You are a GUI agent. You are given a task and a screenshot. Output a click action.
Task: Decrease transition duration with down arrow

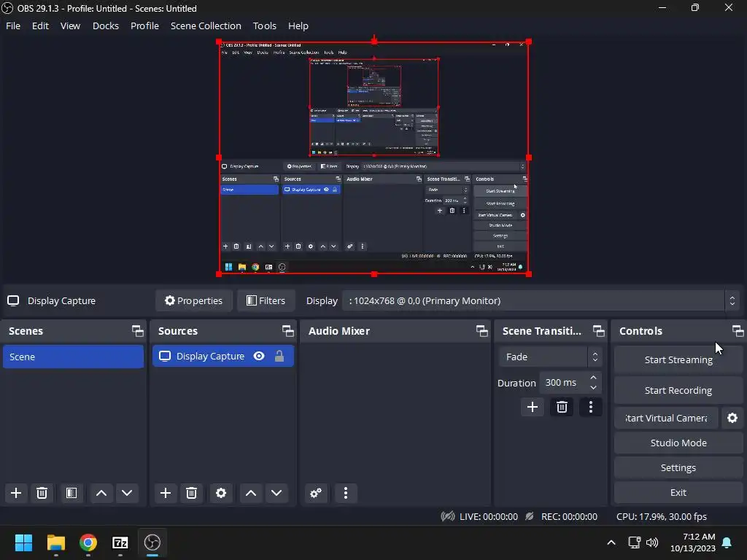click(x=593, y=388)
